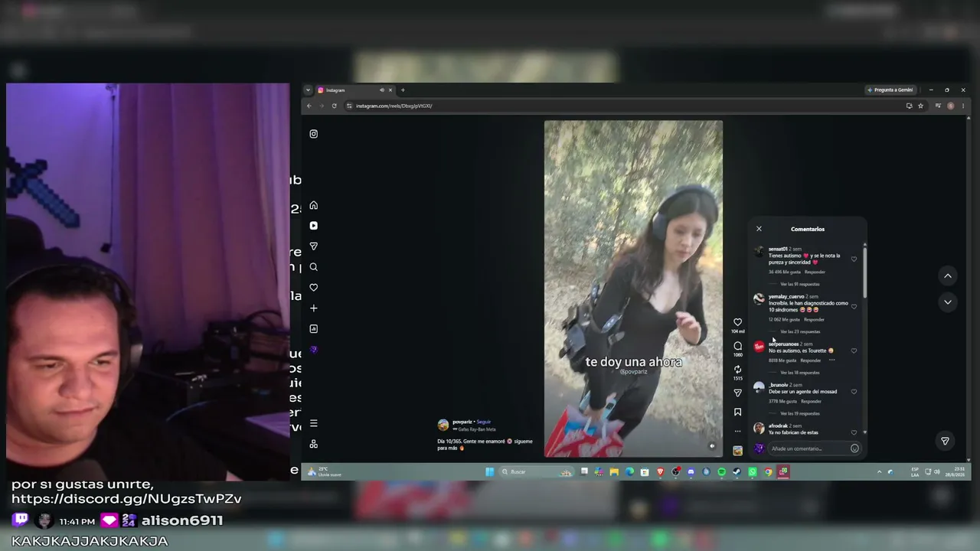Open a new Chrome tab

(x=403, y=90)
